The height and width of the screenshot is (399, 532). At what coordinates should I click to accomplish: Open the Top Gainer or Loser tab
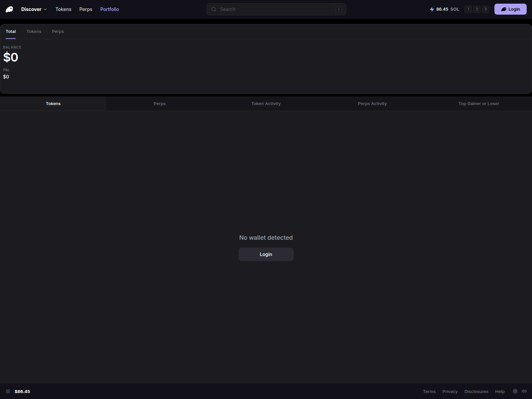(x=479, y=104)
